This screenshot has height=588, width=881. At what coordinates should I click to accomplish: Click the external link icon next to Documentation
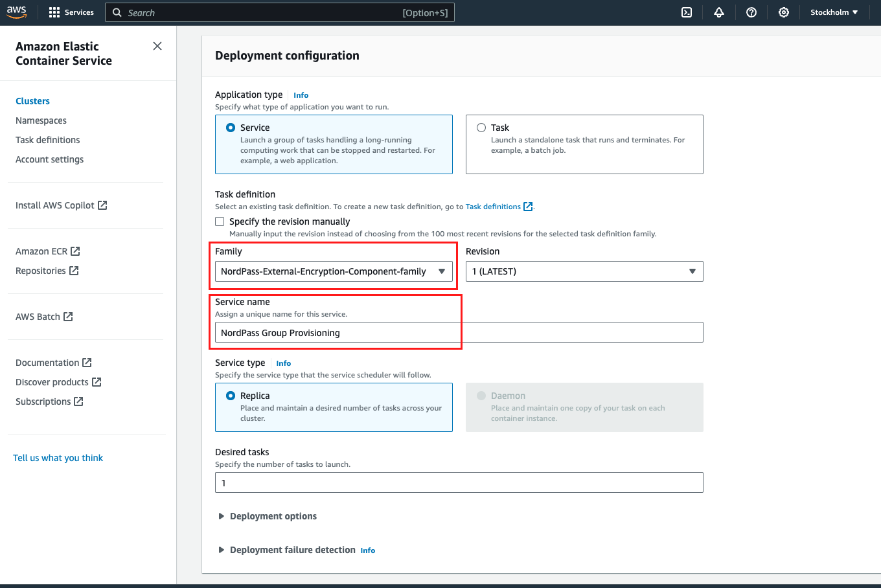click(87, 363)
